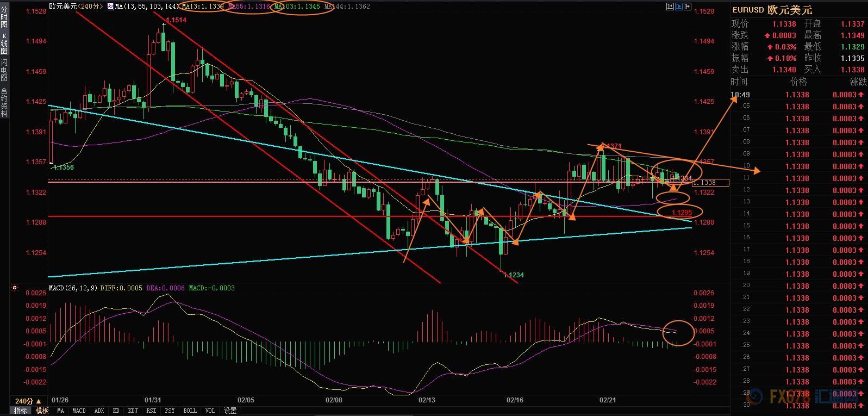Screen dimensions: 868x416
Task: Click the MACD:-0.0003 value label
Action: 212,288
